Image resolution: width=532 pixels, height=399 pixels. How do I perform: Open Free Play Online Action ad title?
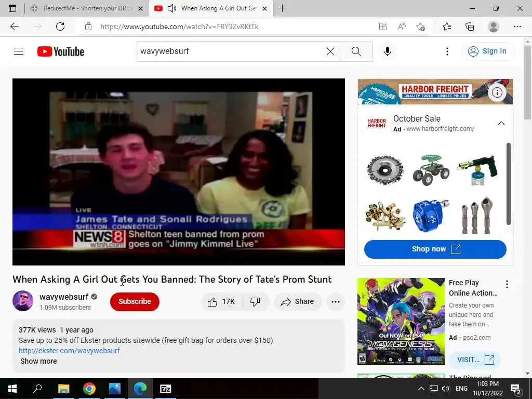[x=473, y=288]
